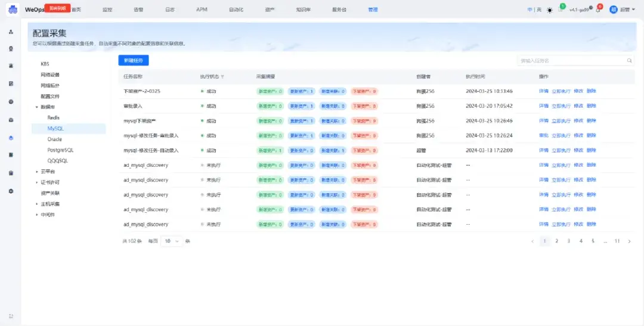Click the 执行时间 column header
The width and height of the screenshot is (644, 326).
tap(476, 77)
